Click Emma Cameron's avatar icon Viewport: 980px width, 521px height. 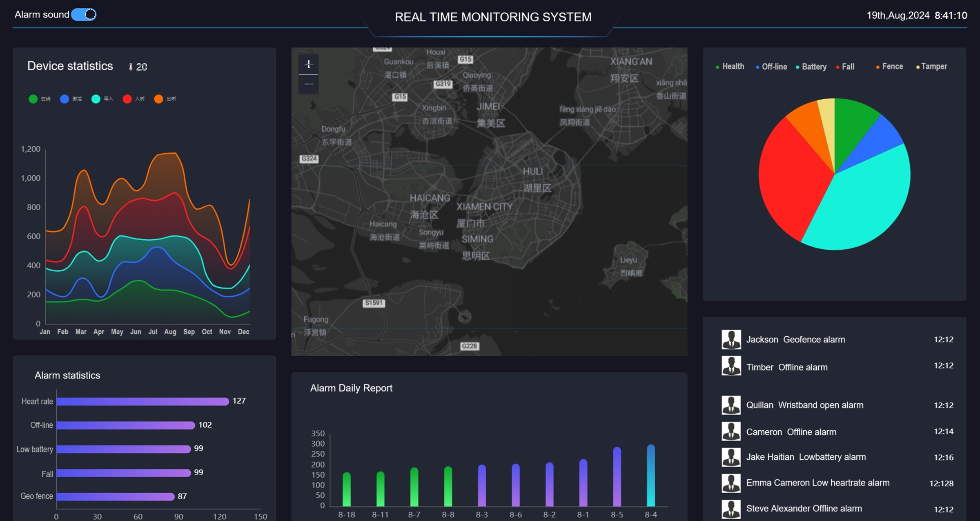tap(731, 483)
